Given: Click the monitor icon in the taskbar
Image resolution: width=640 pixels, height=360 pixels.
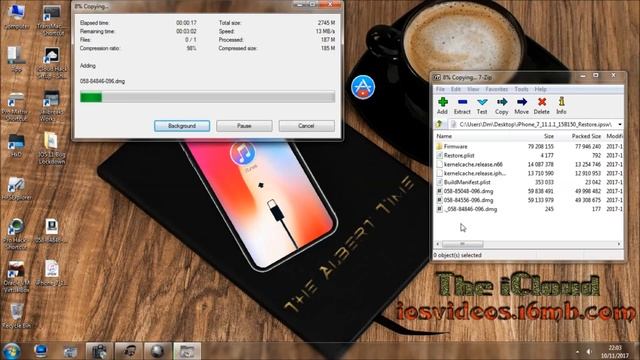Looking at the screenshot, I should pos(40,351).
